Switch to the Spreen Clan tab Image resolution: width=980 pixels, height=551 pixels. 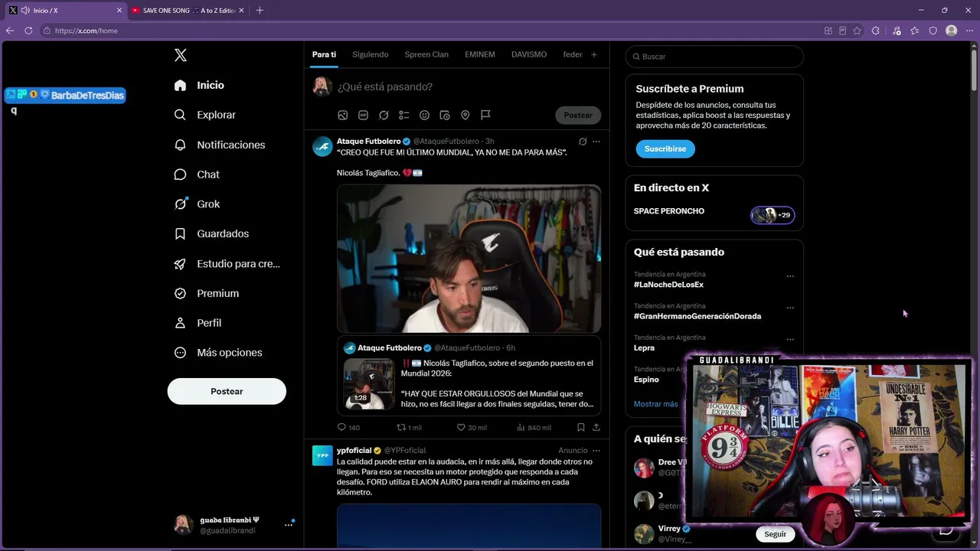[426, 54]
